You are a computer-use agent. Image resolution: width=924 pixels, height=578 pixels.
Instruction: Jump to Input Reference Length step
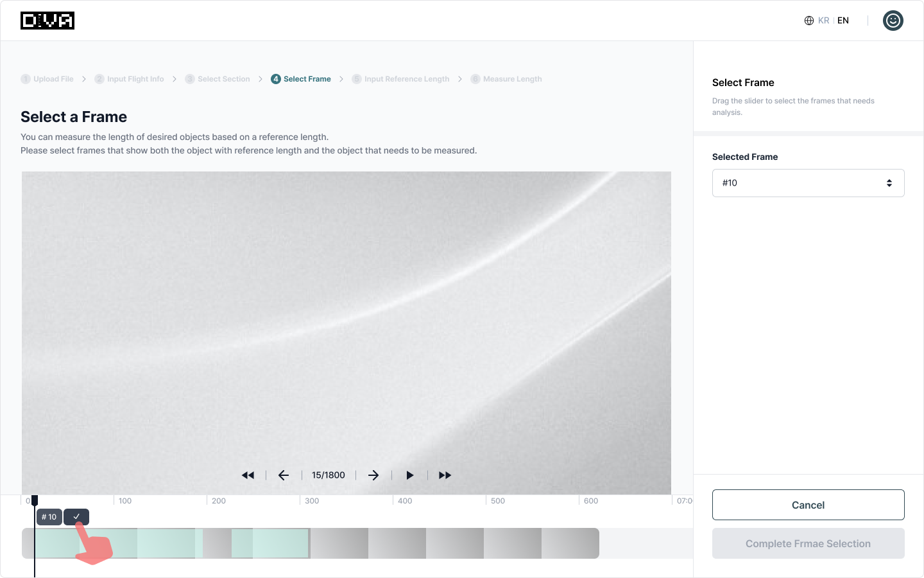pos(400,79)
